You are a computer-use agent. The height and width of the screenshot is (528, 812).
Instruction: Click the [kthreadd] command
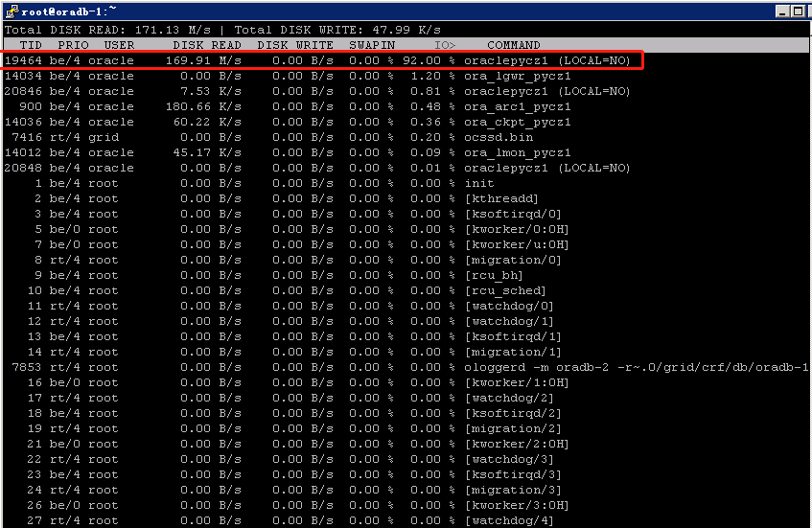click(501, 198)
